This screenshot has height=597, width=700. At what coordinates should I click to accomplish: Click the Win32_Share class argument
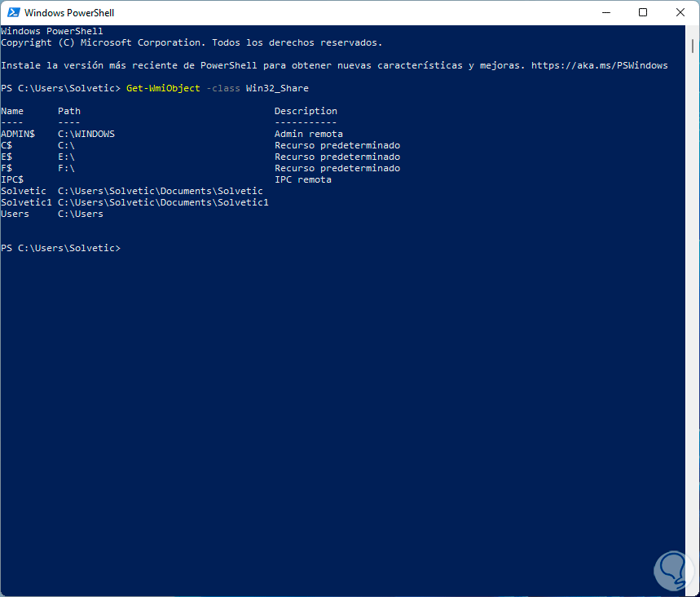point(277,88)
